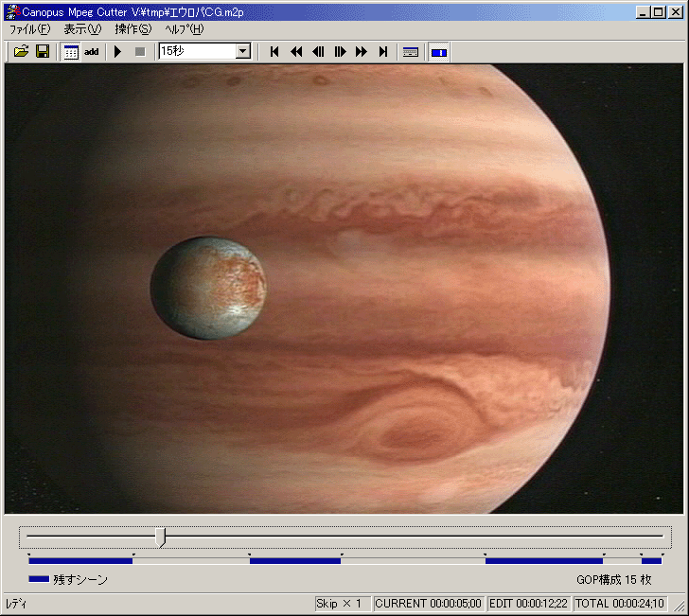The width and height of the screenshot is (689, 616).
Task: Start playback with the play button
Action: pos(117,52)
